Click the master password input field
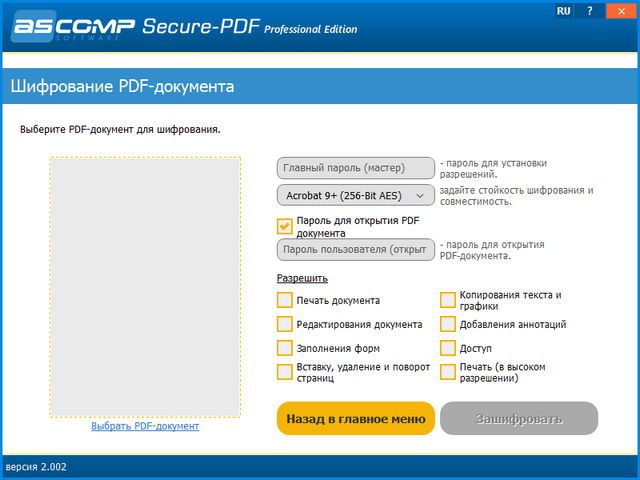 [355, 168]
